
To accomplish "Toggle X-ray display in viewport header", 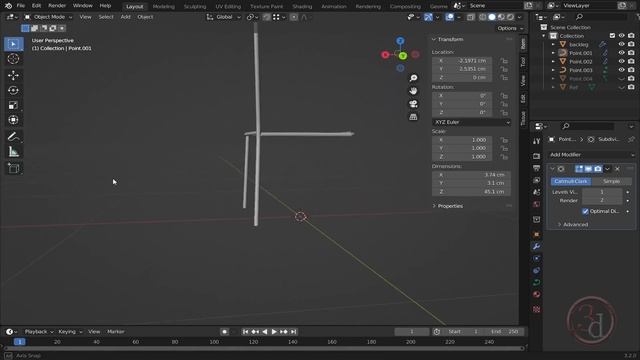I will [471, 17].
